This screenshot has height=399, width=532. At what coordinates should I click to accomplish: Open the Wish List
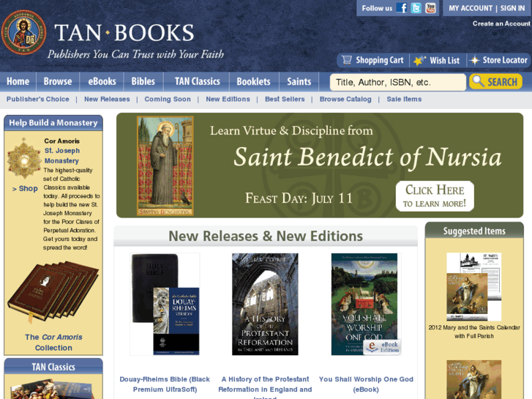pos(444,61)
